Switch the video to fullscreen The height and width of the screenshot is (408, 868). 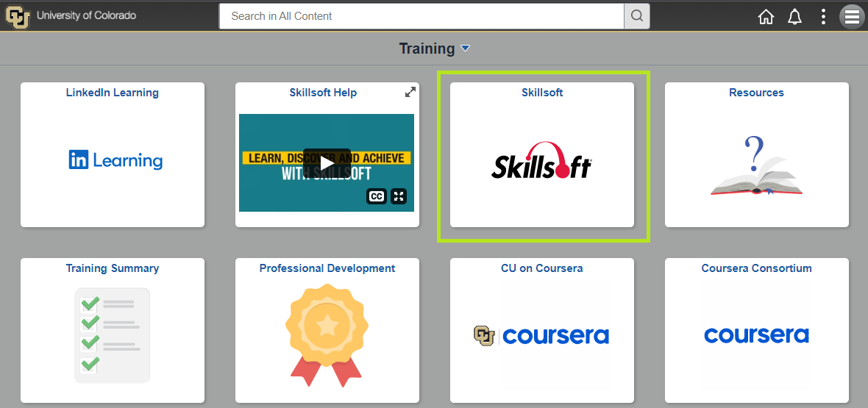399,196
